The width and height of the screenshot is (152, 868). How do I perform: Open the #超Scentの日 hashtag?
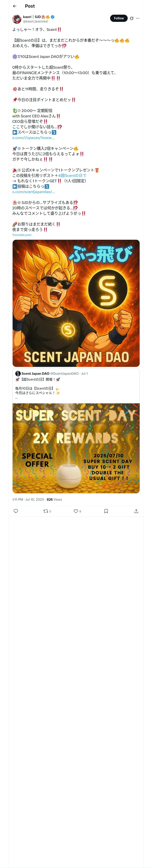click(72, 176)
